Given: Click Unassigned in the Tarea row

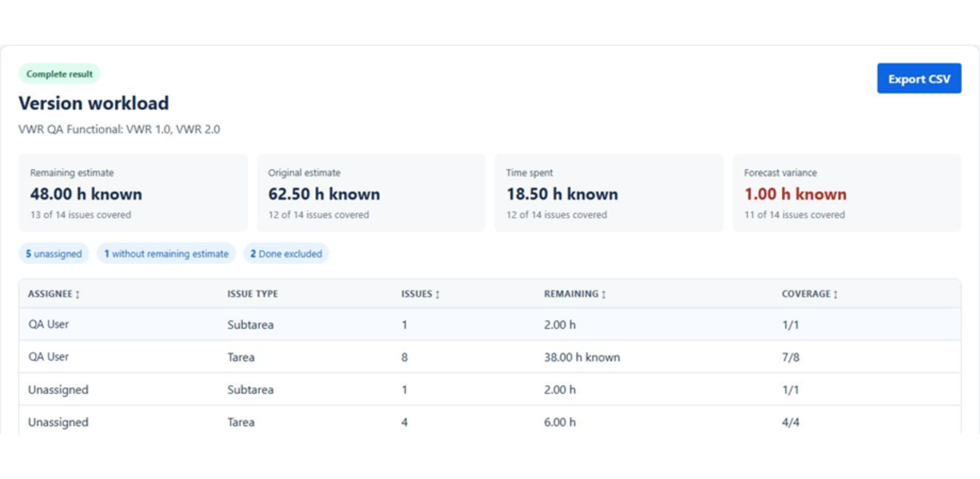Looking at the screenshot, I should tap(58, 422).
